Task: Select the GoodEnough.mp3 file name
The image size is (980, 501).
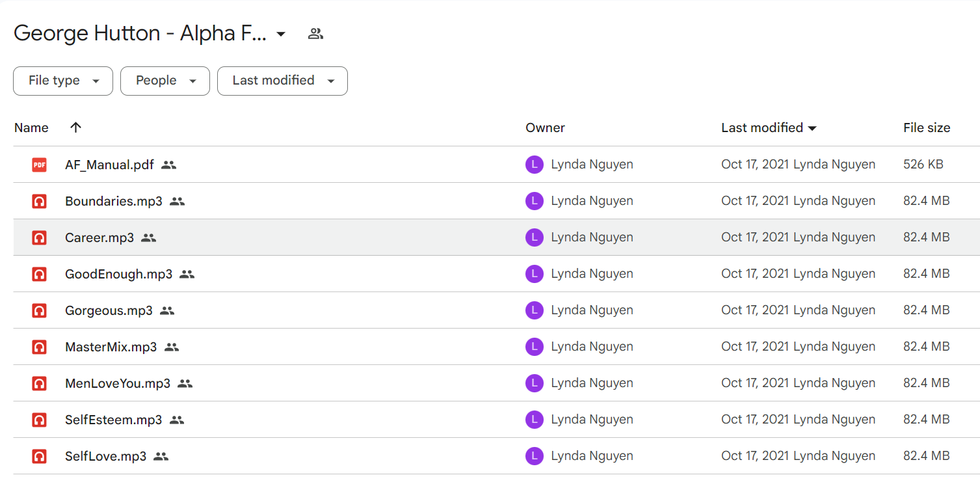Action: tap(118, 274)
